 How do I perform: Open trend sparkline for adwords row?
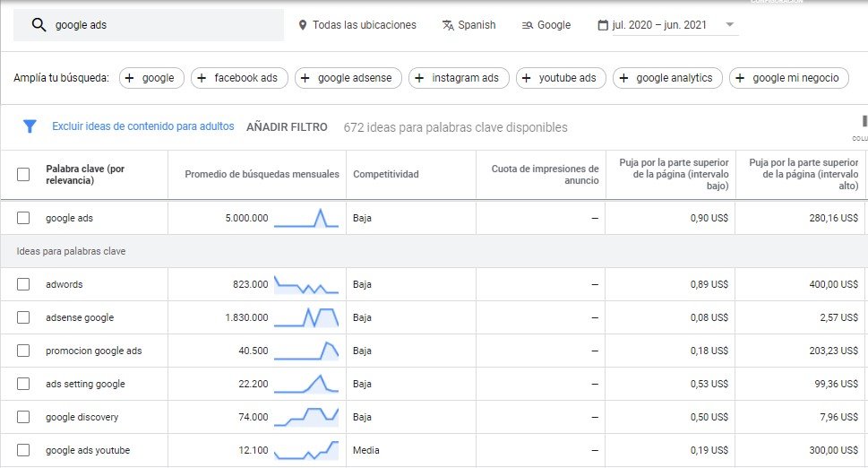click(x=306, y=284)
